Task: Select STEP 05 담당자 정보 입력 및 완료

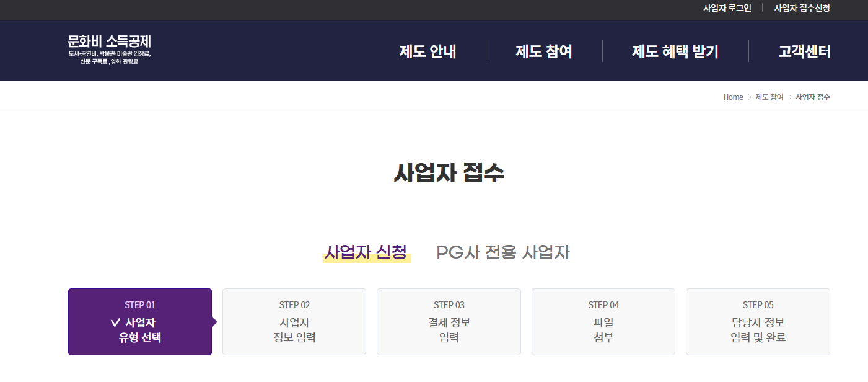Action: point(758,322)
